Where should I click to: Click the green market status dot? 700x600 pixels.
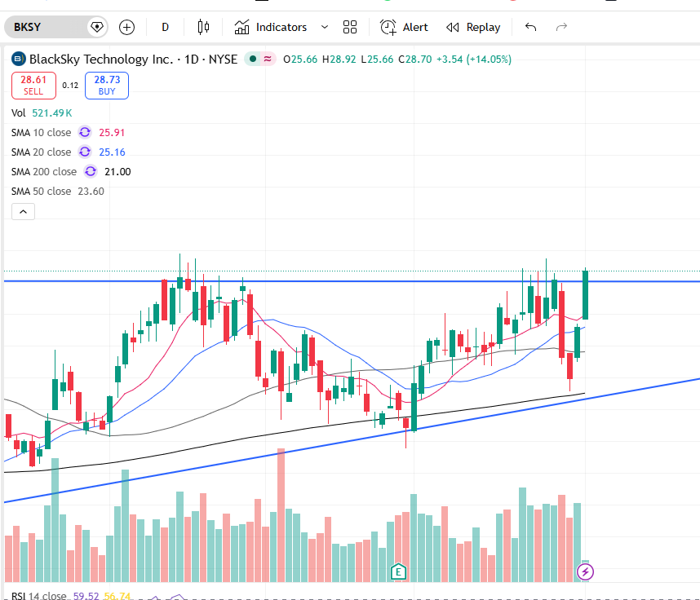253,59
